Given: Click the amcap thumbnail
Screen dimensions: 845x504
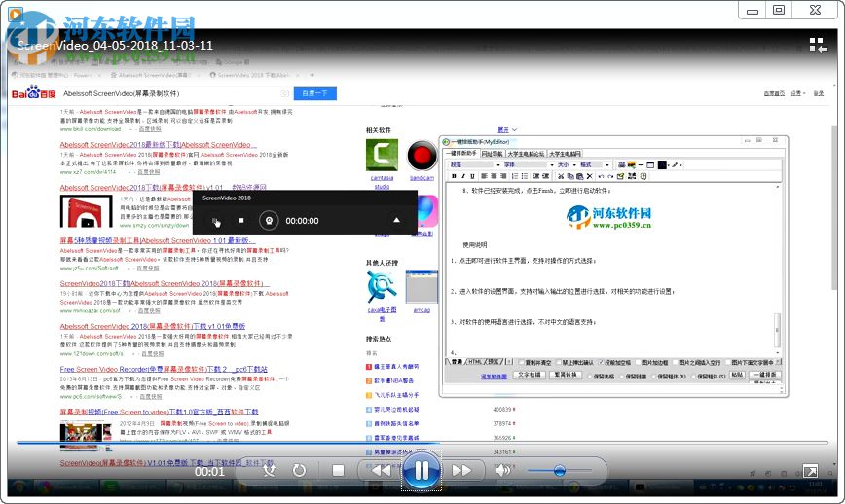Looking at the screenshot, I should pos(422,286).
